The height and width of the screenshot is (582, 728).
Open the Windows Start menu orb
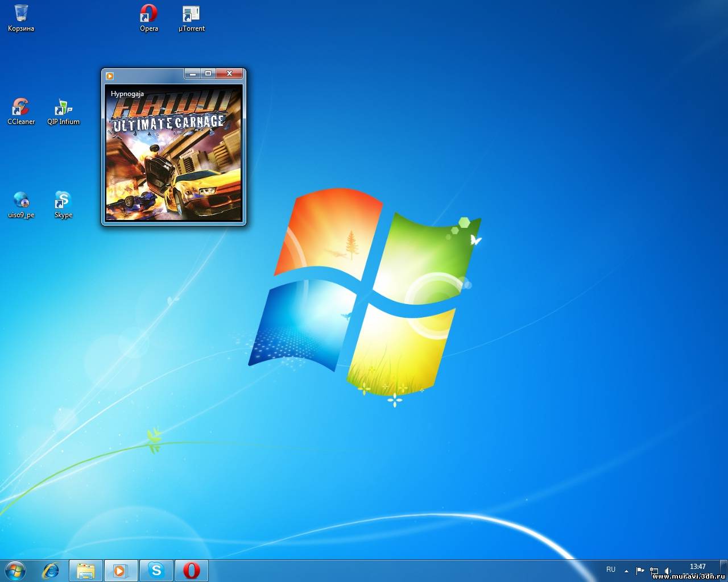(x=15, y=570)
